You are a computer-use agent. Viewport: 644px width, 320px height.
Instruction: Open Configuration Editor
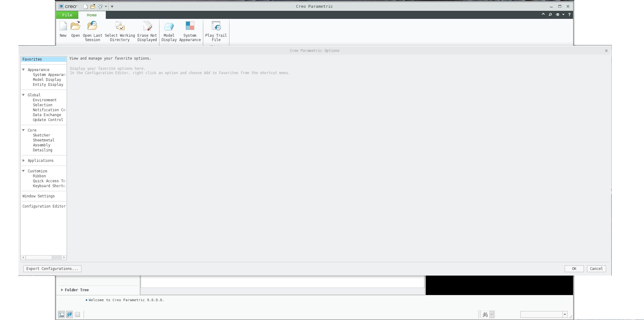(44, 206)
